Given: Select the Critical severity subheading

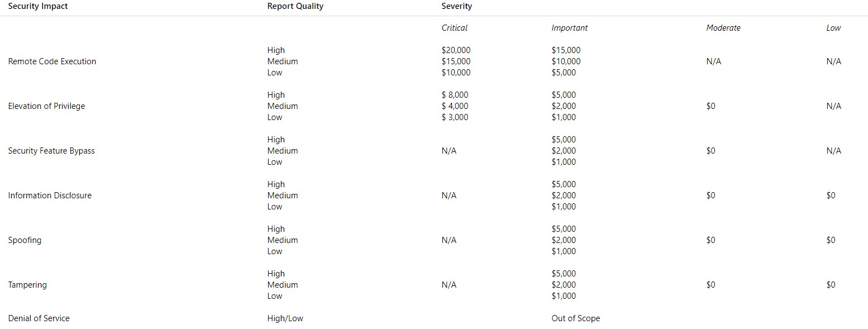Looking at the screenshot, I should [x=454, y=28].
